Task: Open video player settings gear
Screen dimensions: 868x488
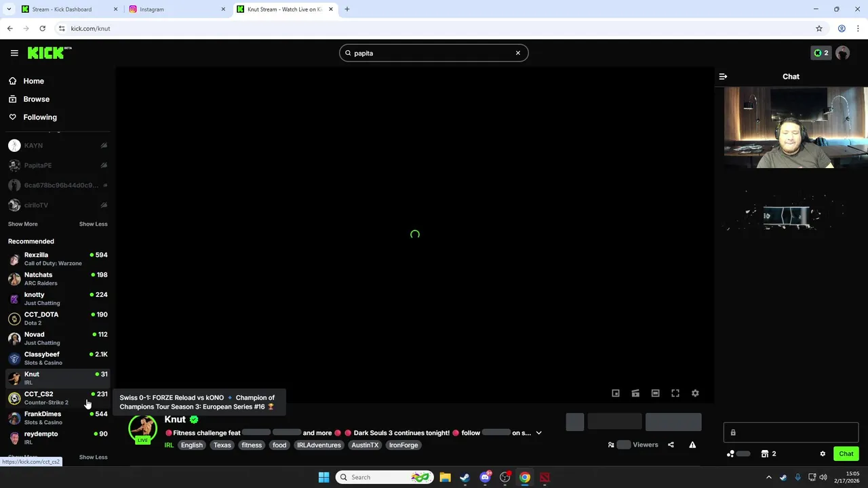Action: coord(695,393)
